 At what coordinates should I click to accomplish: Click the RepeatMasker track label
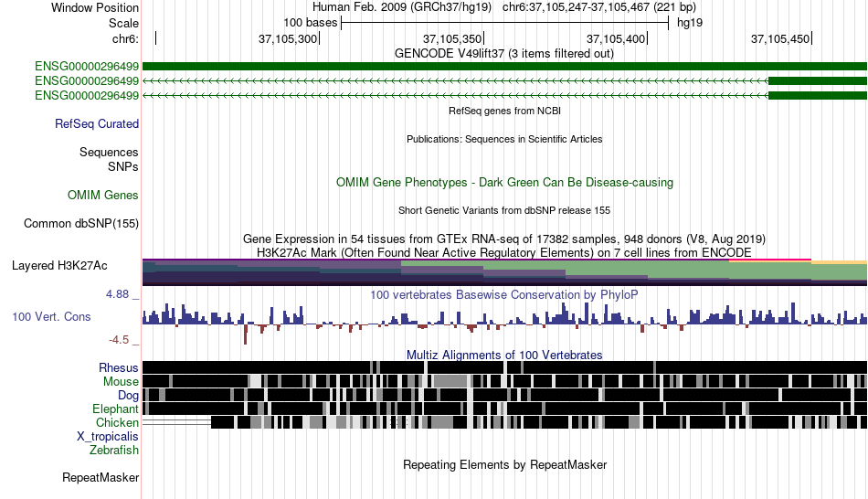(101, 477)
